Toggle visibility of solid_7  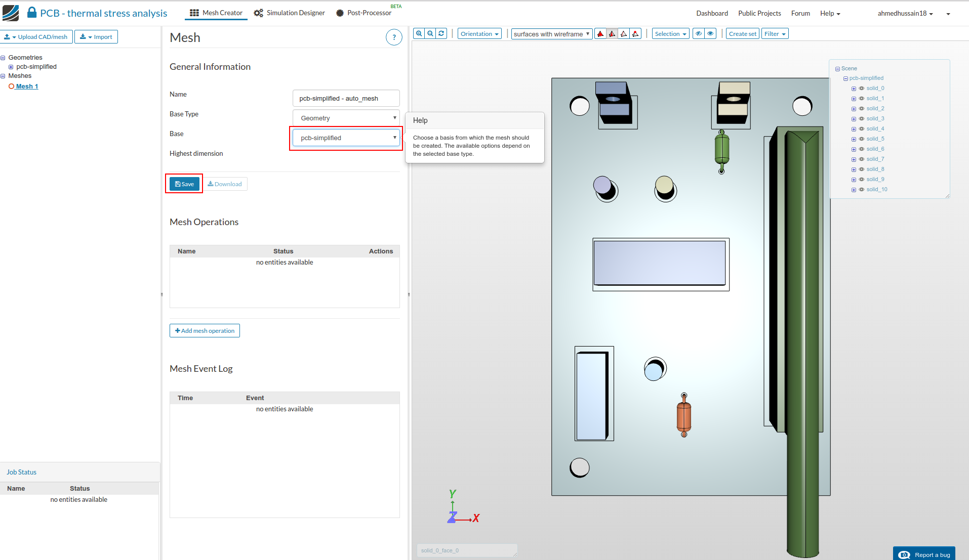pyautogui.click(x=862, y=159)
